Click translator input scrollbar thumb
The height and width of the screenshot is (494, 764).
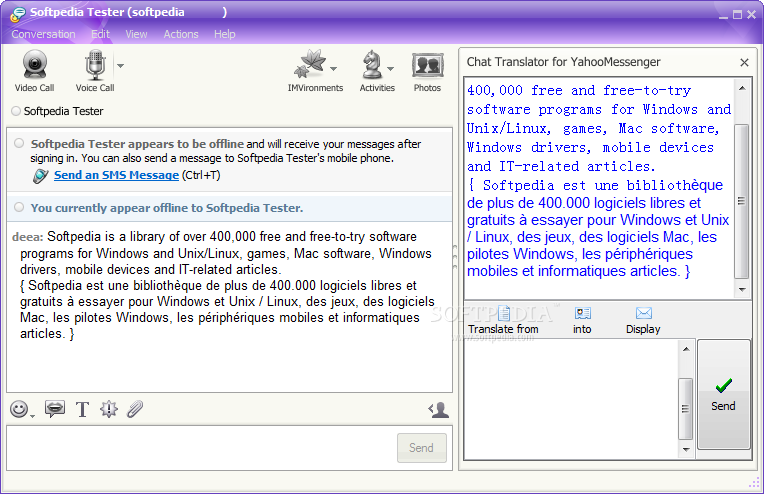click(x=686, y=409)
